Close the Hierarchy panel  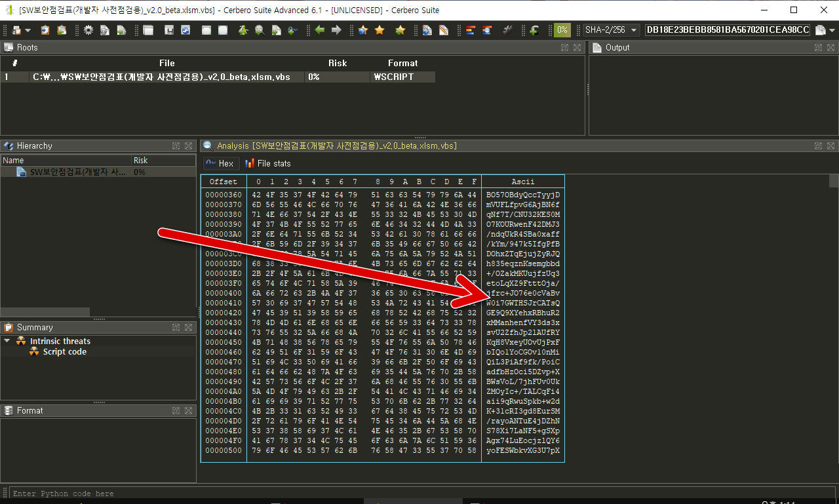point(188,146)
